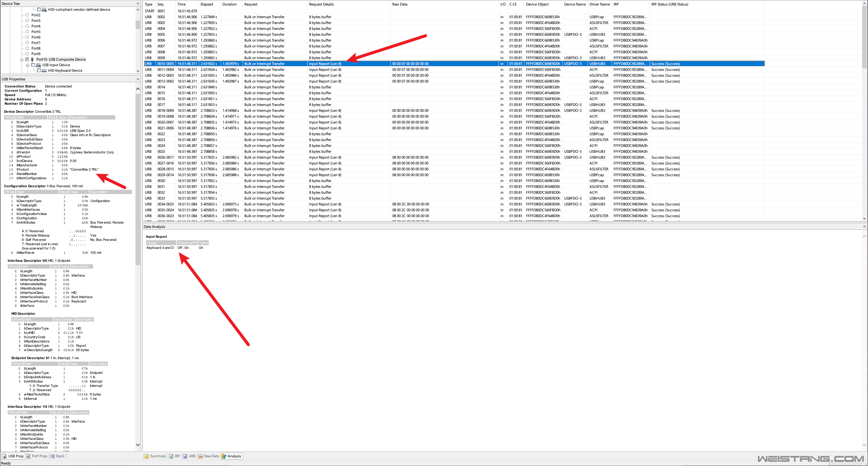
Task: Sort by the Elapsed column header
Action: point(210,4)
